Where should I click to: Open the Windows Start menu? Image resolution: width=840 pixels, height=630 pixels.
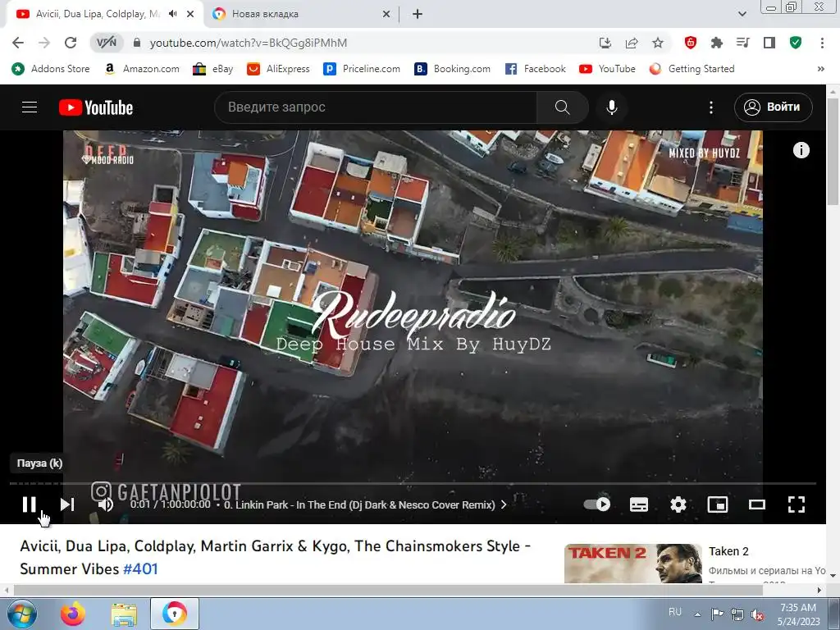point(22,614)
